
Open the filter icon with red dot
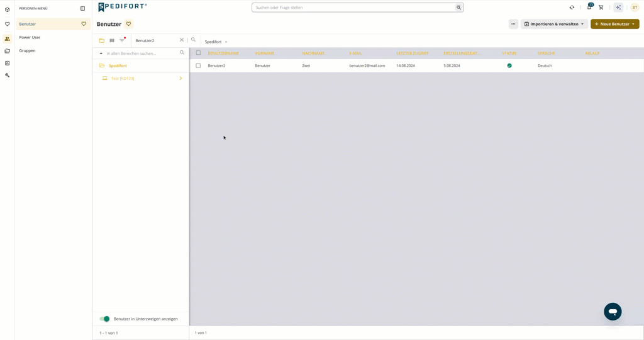point(123,40)
